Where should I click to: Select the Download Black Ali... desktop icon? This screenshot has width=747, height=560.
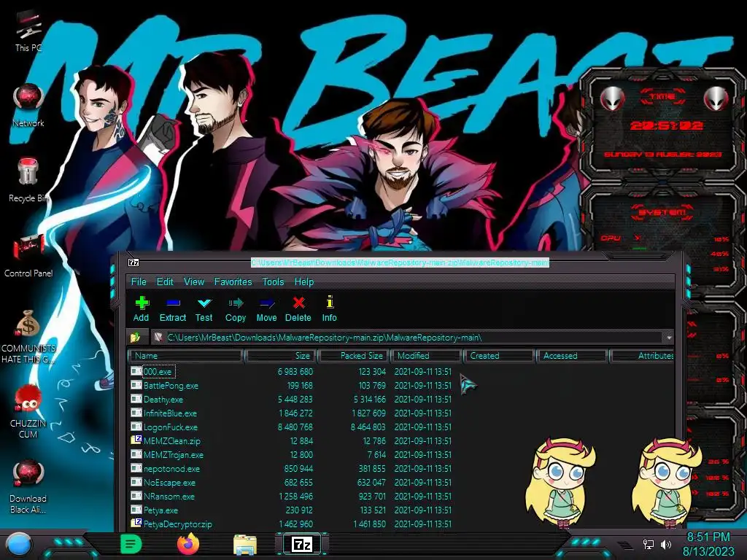28,486
